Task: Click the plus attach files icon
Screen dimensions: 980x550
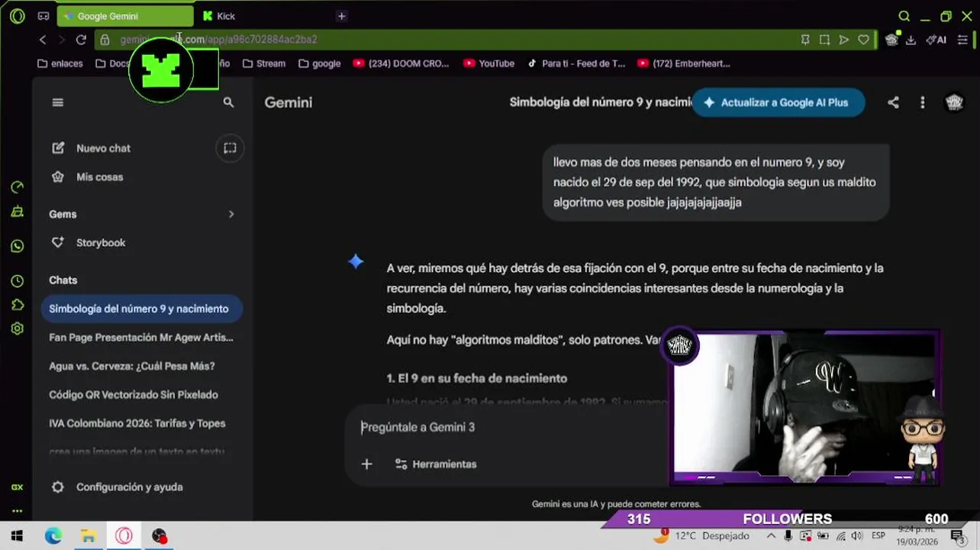Action: coord(366,464)
